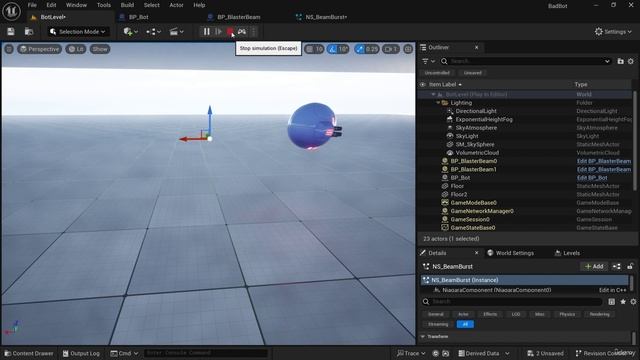640x360 pixels.
Task: Click Edit BP_BlasterBeam link for BP_BlasterBeam0
Action: tap(604, 161)
